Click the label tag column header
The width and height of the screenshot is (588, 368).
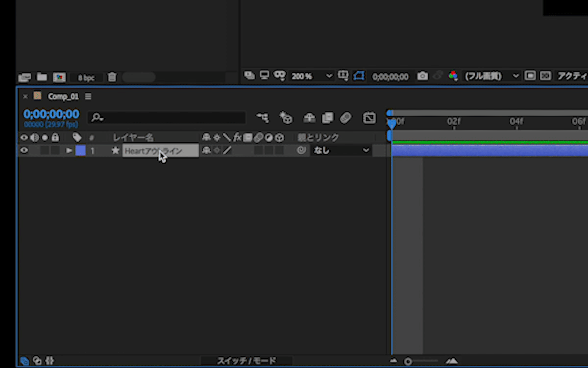77,137
